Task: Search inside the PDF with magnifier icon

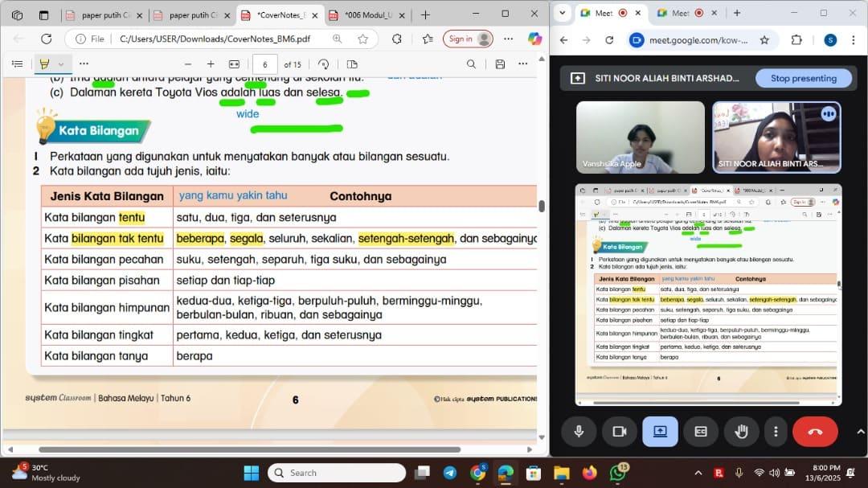Action: [472, 64]
